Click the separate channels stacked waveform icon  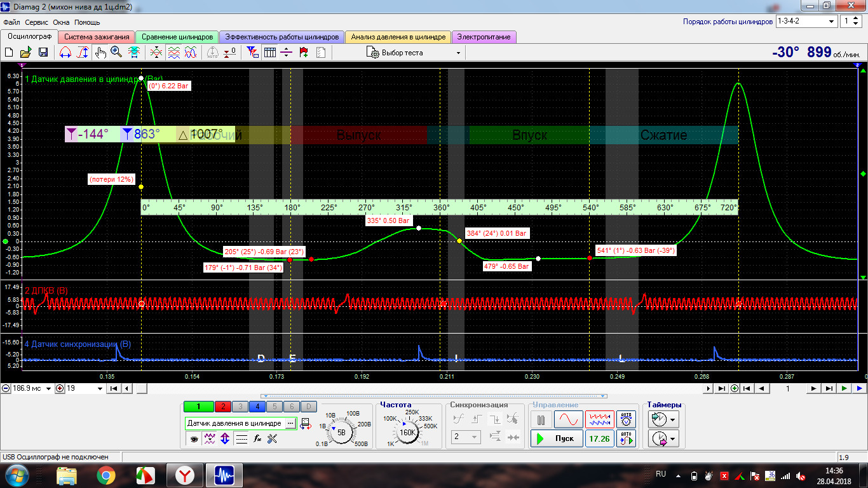tap(173, 53)
